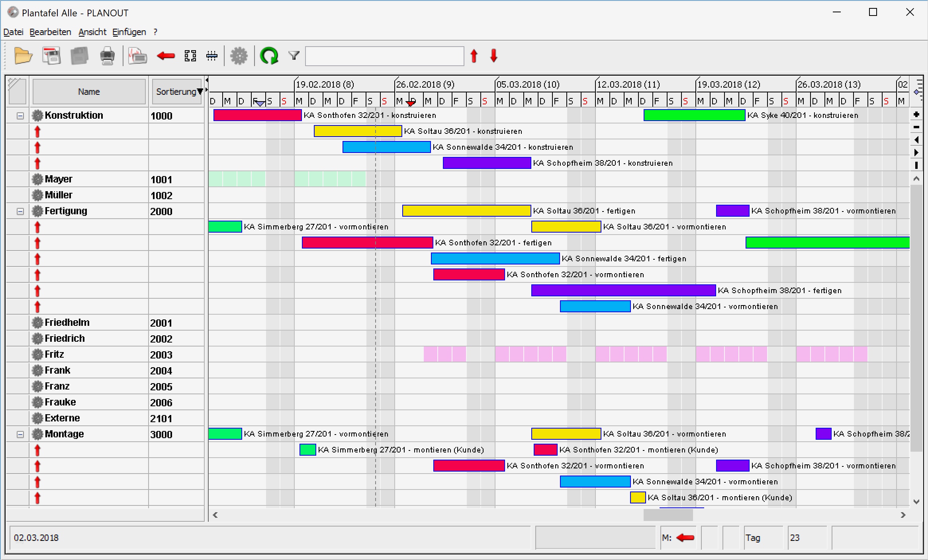Select the purple KA Schopfheim 38/201 fertigen bar
The image size is (928, 560).
point(623,290)
